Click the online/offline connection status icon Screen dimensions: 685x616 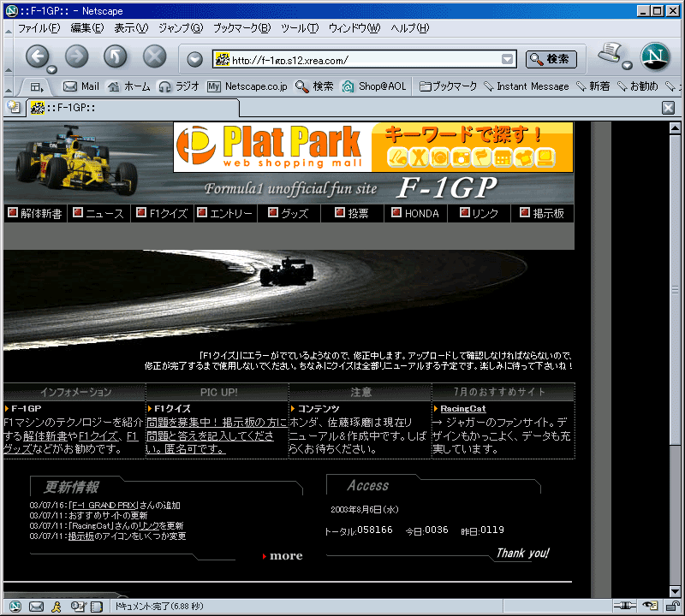point(625,605)
